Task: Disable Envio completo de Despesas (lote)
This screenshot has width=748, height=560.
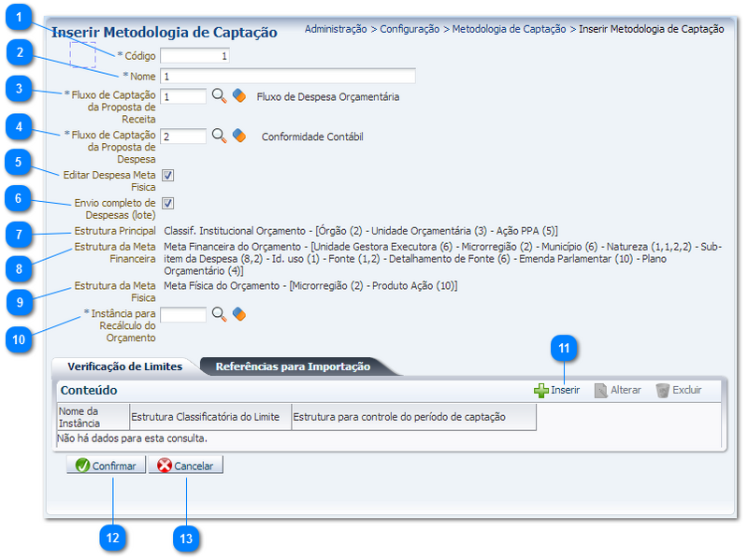Action: click(x=168, y=203)
